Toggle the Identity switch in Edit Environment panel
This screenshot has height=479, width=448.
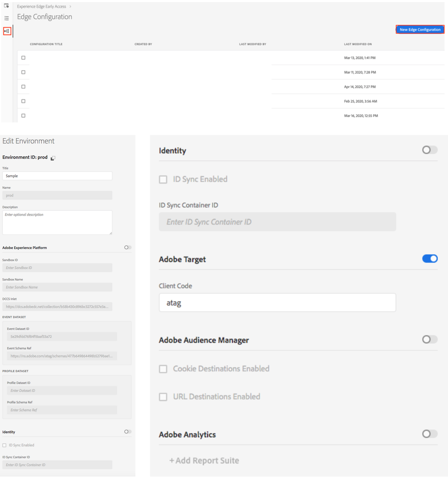click(127, 432)
